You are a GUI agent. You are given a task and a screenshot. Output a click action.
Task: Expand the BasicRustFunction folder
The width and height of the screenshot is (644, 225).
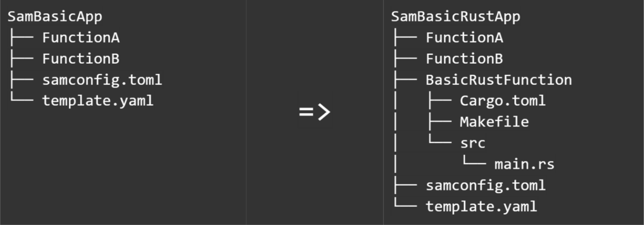[498, 80]
